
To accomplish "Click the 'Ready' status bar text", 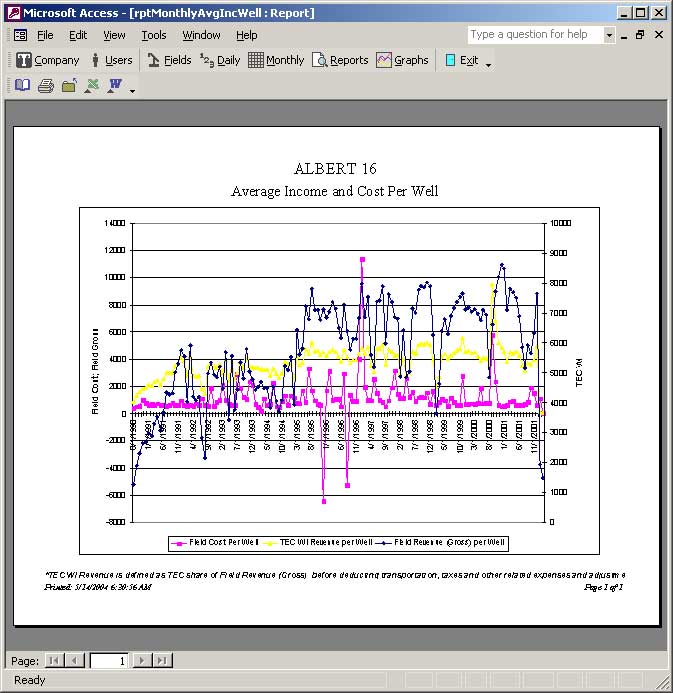I will (x=30, y=680).
